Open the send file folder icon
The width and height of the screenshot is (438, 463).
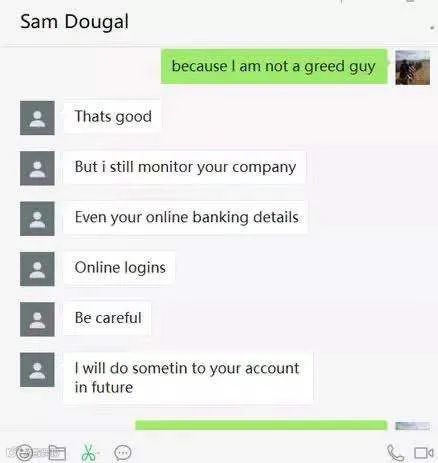click(57, 452)
